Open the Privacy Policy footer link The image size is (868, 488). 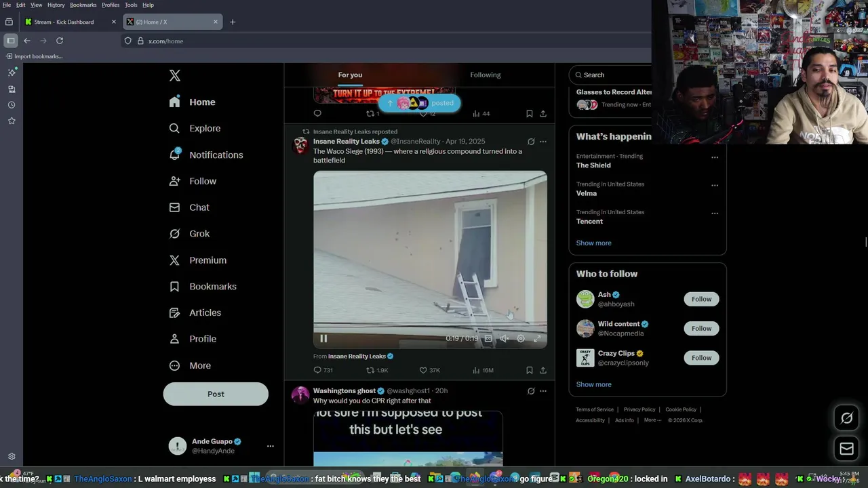(x=639, y=409)
